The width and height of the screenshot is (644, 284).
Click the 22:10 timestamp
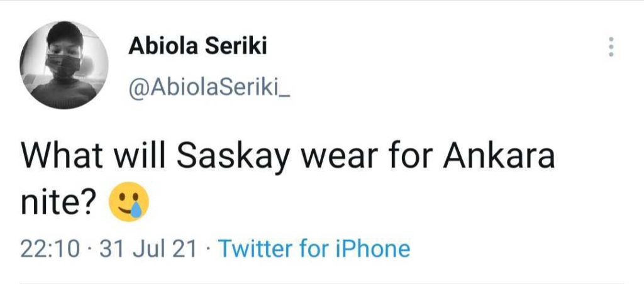50,249
